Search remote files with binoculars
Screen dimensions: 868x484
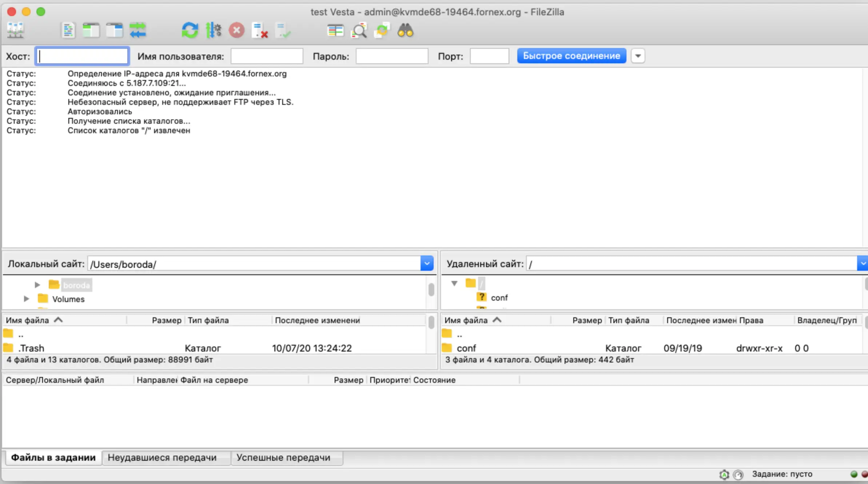tap(405, 31)
